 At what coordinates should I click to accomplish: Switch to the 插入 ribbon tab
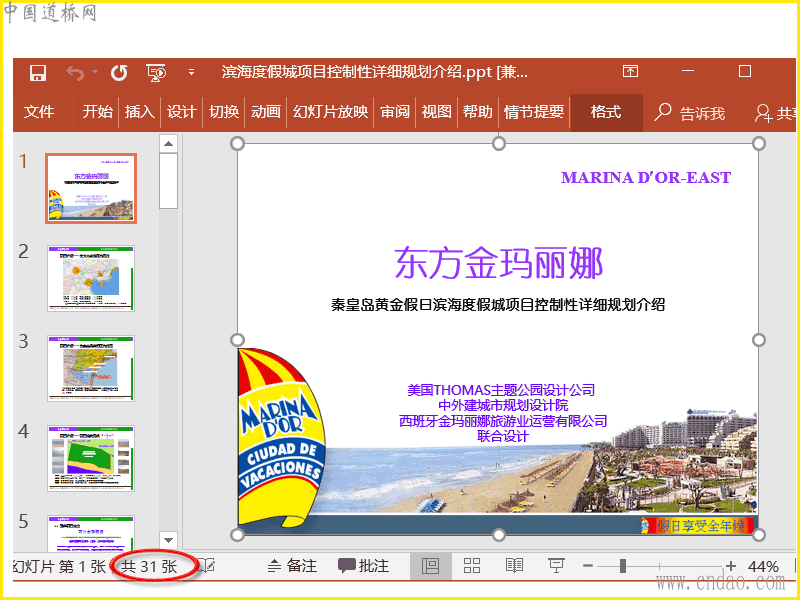pyautogui.click(x=140, y=111)
